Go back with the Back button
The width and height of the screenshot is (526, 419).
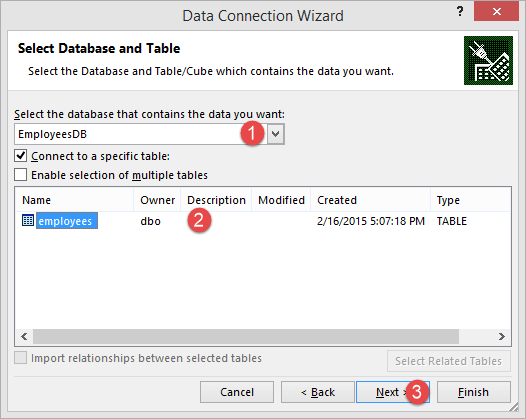(318, 392)
